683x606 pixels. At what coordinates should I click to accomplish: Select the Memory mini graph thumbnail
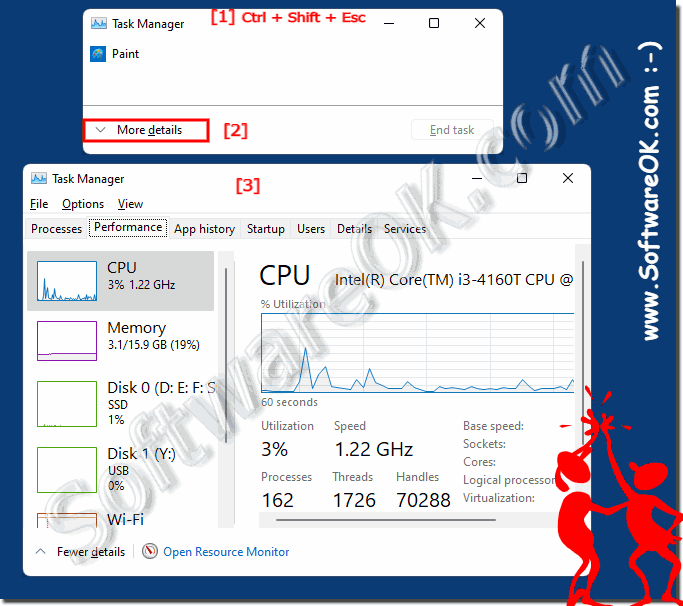coord(67,341)
